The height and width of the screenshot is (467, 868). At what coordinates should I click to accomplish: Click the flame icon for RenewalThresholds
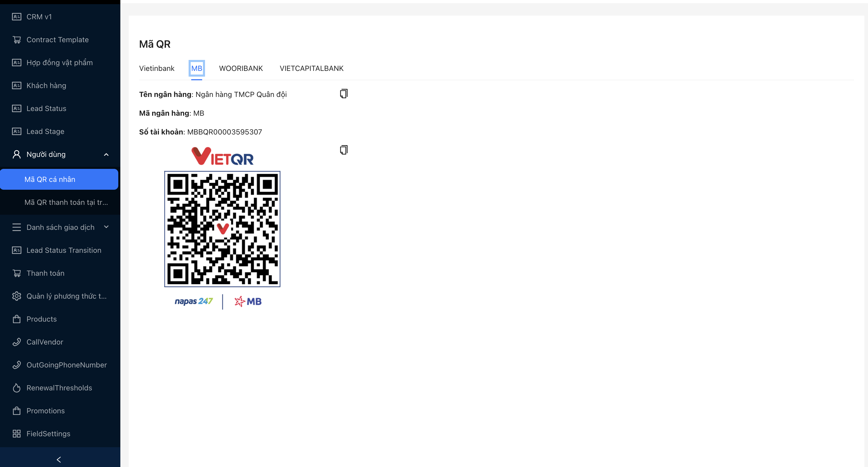(x=16, y=388)
